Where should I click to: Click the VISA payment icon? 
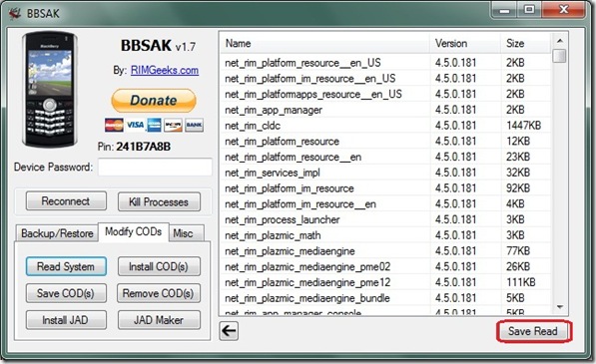tap(135, 125)
